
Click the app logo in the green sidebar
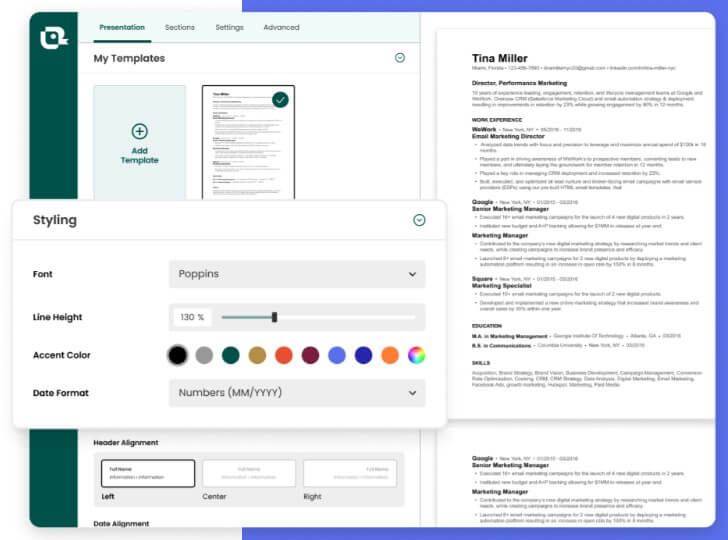(54, 38)
